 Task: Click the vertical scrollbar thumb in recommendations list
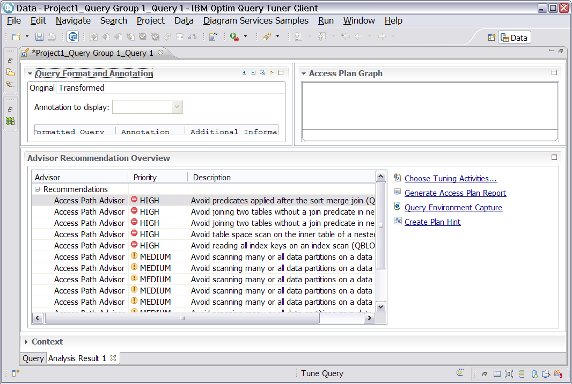tap(380, 226)
